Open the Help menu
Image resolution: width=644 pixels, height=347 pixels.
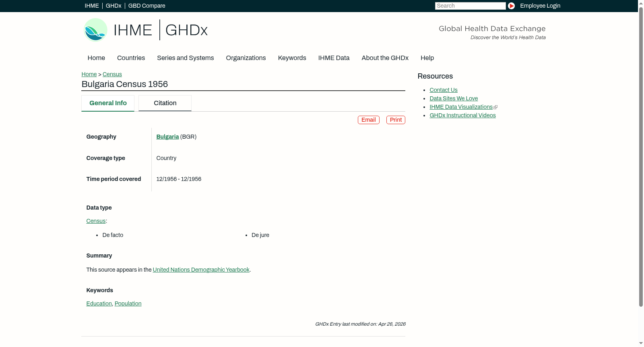tap(427, 58)
